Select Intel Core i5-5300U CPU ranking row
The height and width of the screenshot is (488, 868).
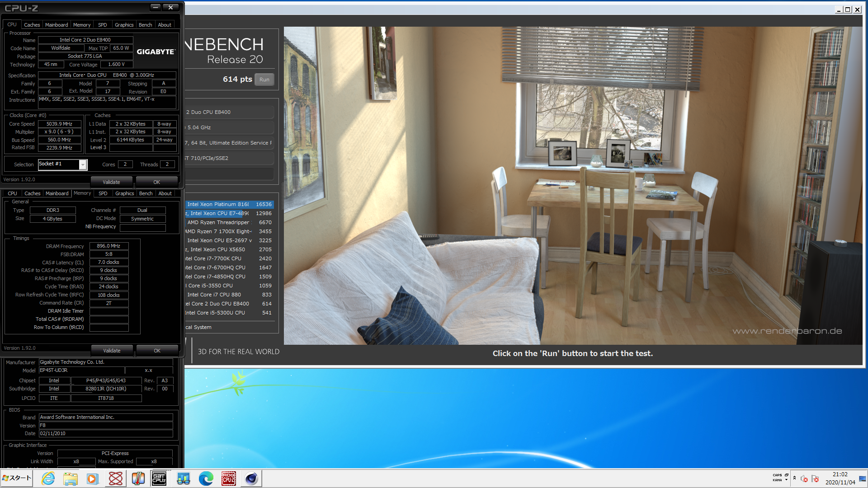tap(229, 313)
